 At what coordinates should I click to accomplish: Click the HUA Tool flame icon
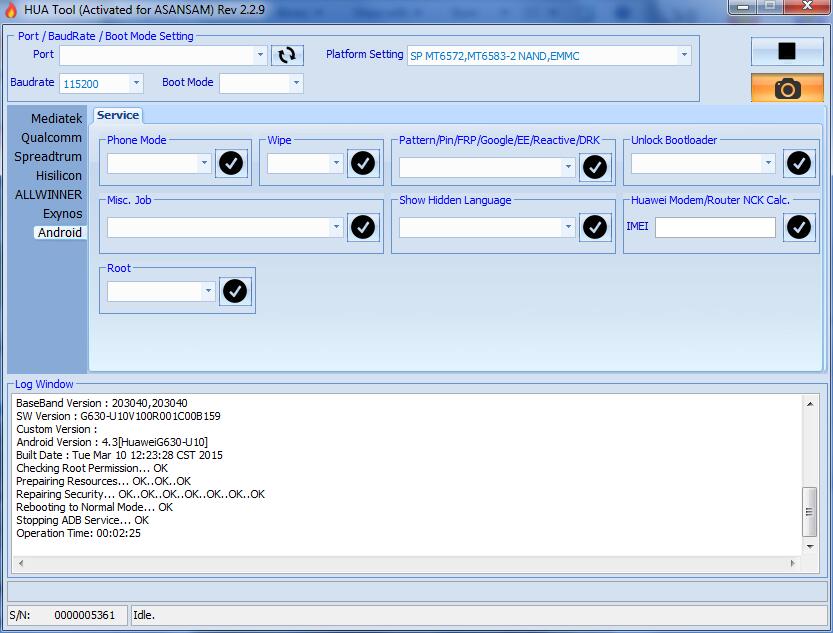click(11, 10)
